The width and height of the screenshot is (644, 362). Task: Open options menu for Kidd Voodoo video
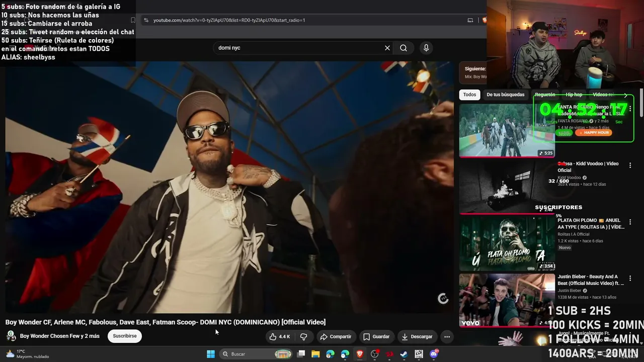click(x=630, y=165)
